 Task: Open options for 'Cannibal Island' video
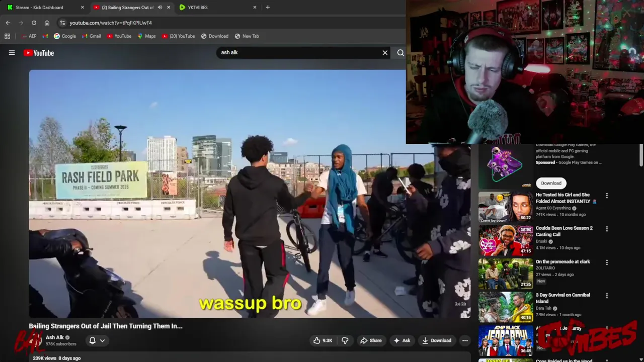607,296
